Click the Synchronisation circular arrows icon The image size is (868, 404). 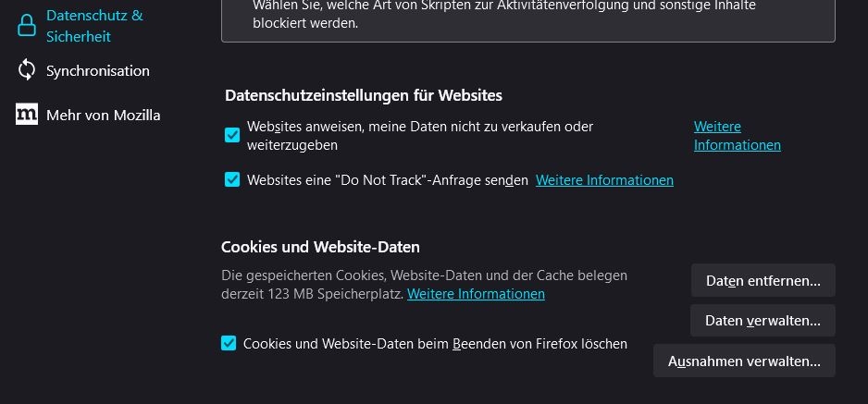coord(27,70)
